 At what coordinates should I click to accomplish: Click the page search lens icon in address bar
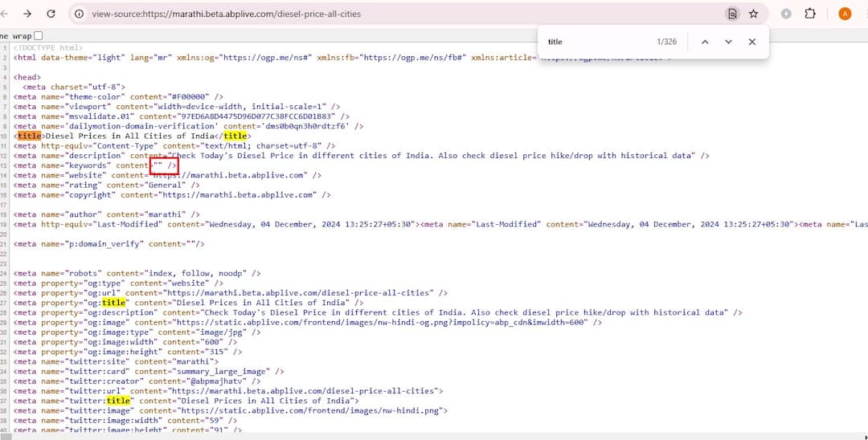click(x=732, y=14)
